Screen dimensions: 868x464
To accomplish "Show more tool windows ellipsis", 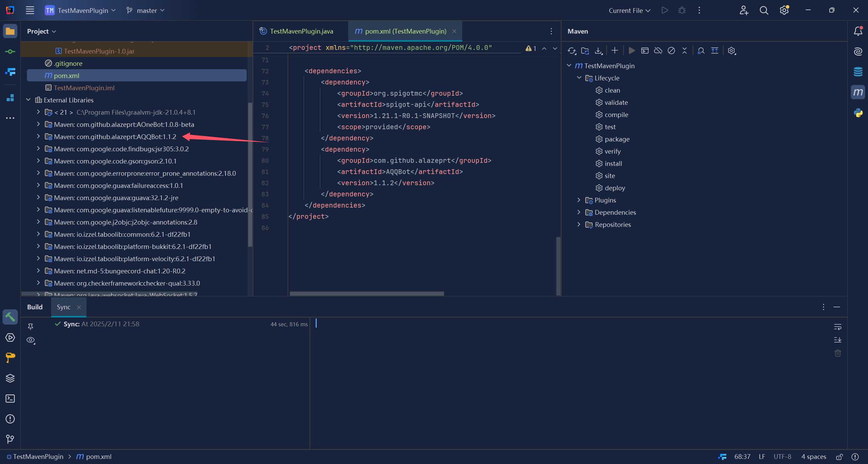I will coord(10,118).
